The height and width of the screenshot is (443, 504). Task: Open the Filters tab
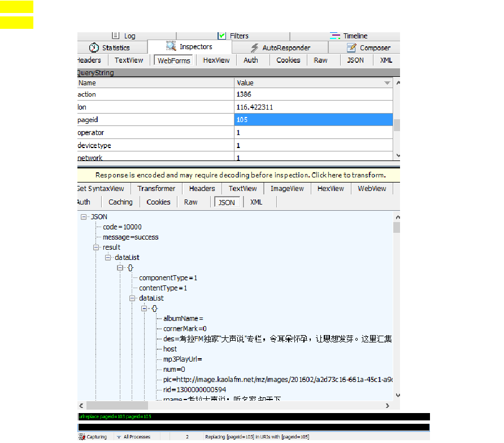(x=233, y=36)
